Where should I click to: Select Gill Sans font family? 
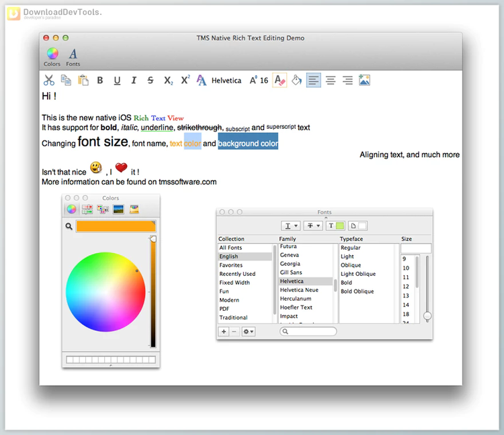click(x=305, y=273)
